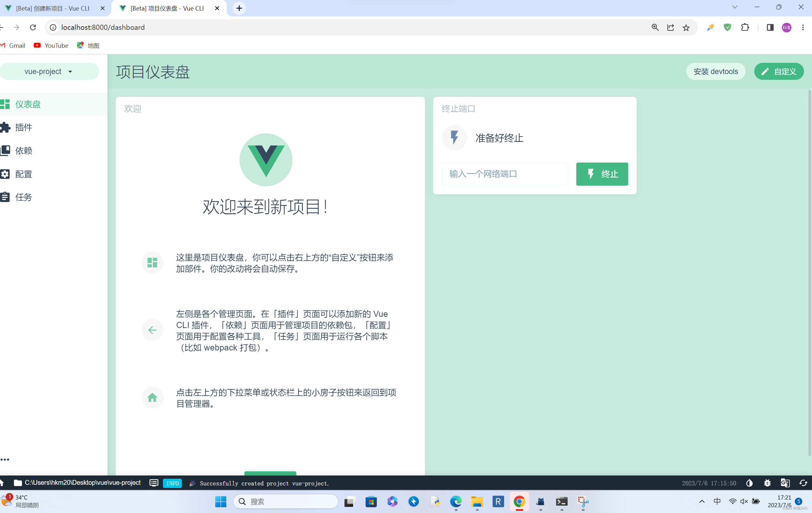Open the browser extensions puzzle icon
This screenshot has height=513, width=812.
pyautogui.click(x=745, y=27)
